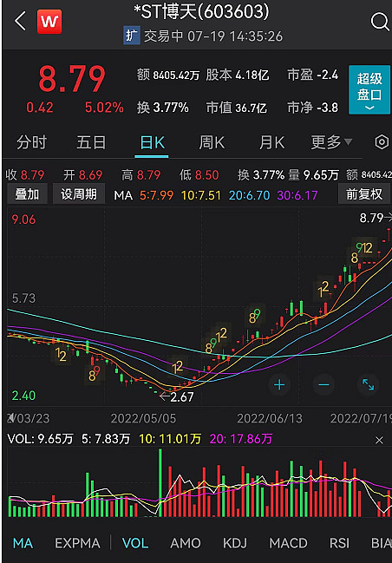Tap the 开 8.69 open price
Screen dimensions: 392x563
coord(83,175)
